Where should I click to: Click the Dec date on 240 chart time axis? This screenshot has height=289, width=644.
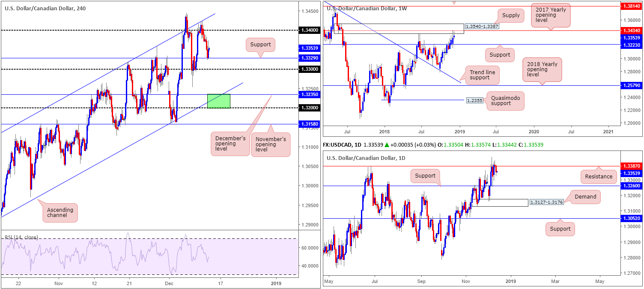point(169,283)
